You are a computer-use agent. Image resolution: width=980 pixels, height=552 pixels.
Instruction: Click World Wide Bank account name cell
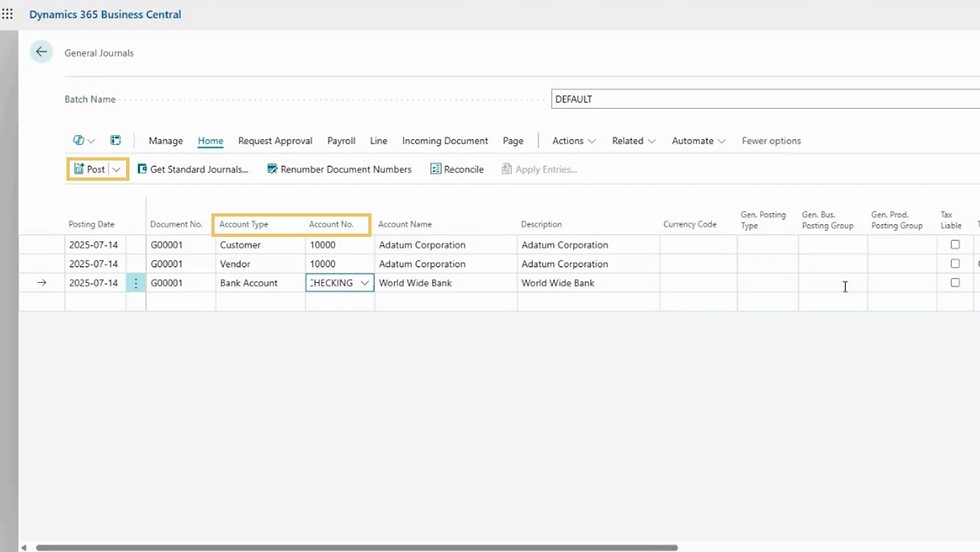(446, 283)
